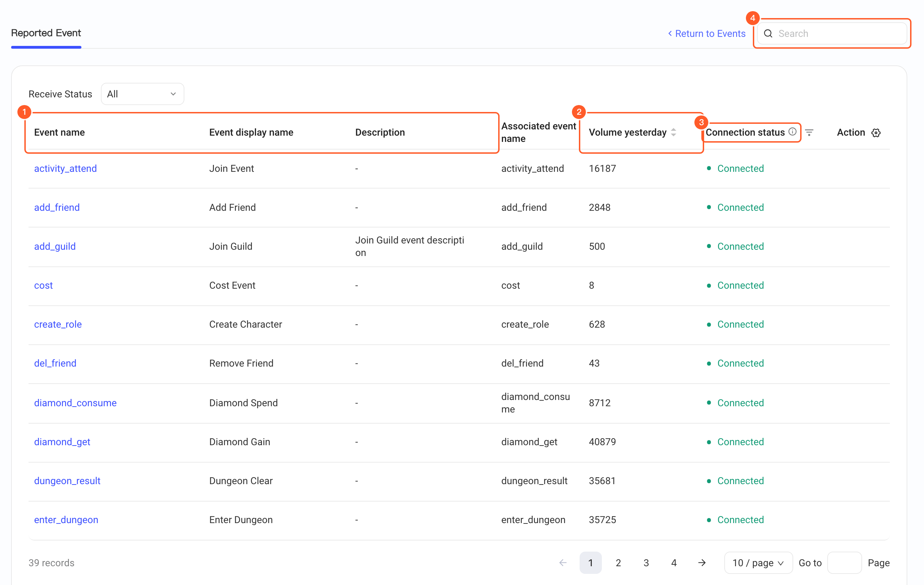Open the dungeon_result event link
Screen dimensions: 924x585
click(x=67, y=481)
